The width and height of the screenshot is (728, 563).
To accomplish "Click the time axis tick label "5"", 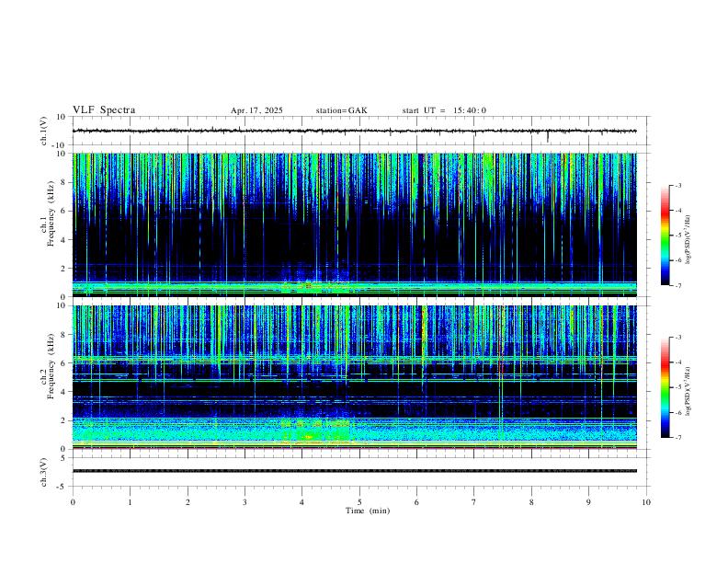I will click(359, 502).
